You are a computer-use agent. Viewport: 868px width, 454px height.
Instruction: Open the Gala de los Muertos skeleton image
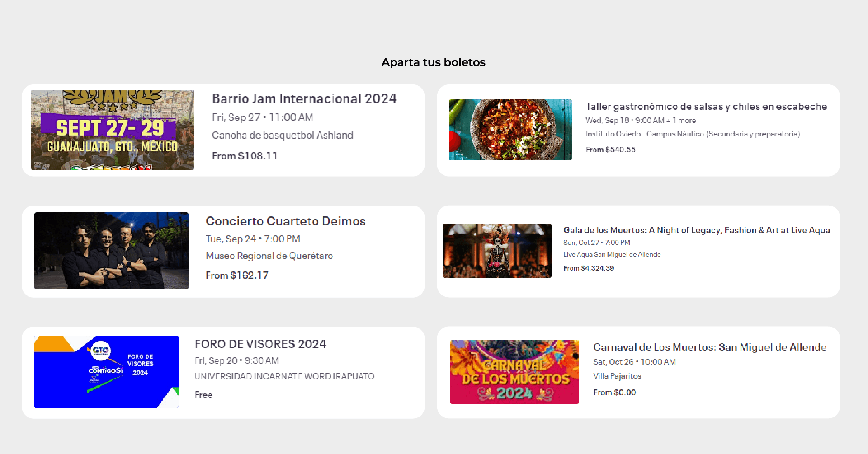[497, 251]
